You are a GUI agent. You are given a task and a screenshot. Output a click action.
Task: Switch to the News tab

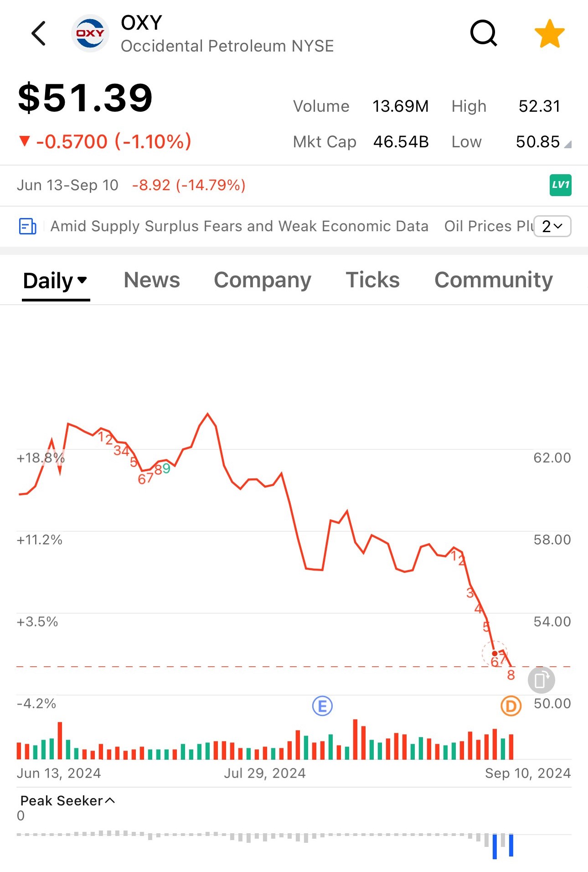[152, 280]
